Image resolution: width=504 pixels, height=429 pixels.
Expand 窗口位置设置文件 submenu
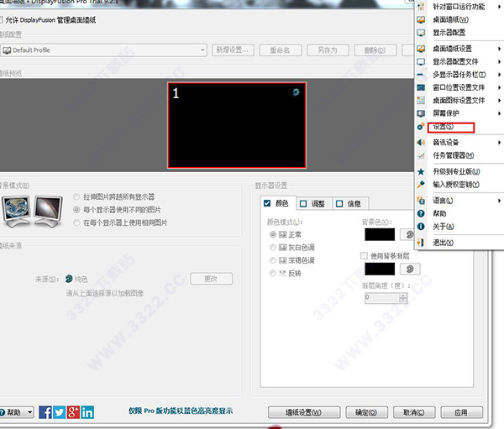click(500, 87)
